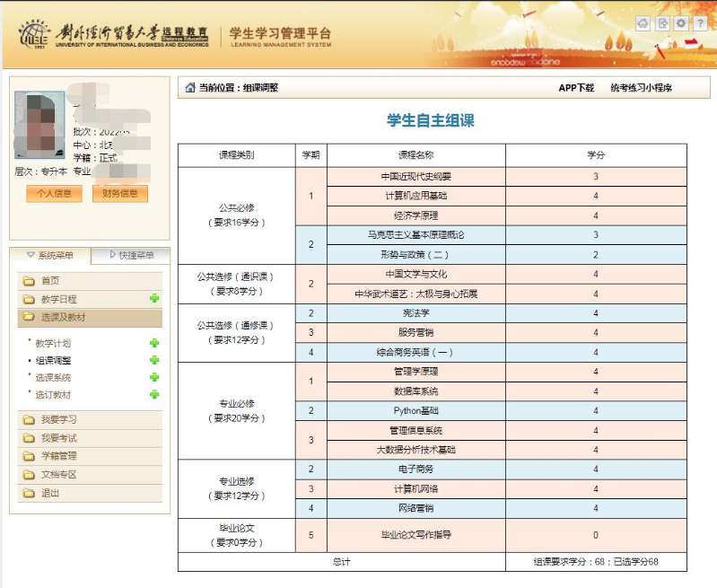Click course 中国近现代史纲要
Viewport: 717px width, 588px height.
point(416,177)
